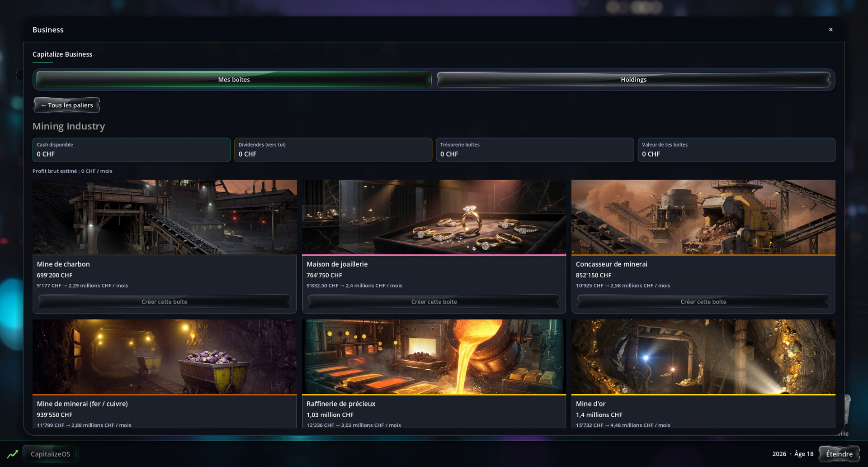Click the 1,4 millions CHF price
The width and height of the screenshot is (868, 467).
point(599,415)
